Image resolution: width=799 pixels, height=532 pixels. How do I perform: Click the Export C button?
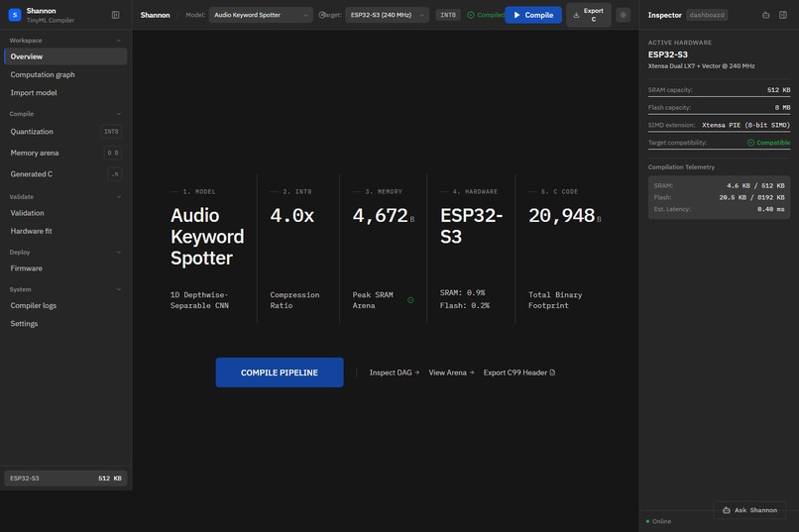pyautogui.click(x=589, y=15)
